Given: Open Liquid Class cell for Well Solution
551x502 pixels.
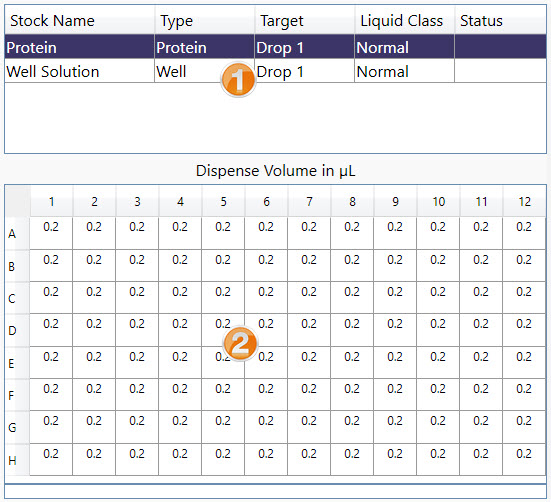Looking at the screenshot, I should (x=404, y=71).
